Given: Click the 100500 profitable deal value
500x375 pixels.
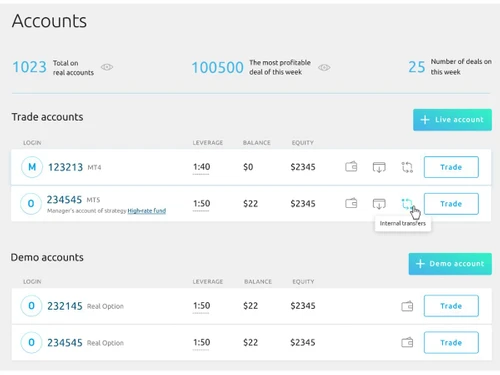Looking at the screenshot, I should pyautogui.click(x=217, y=67).
